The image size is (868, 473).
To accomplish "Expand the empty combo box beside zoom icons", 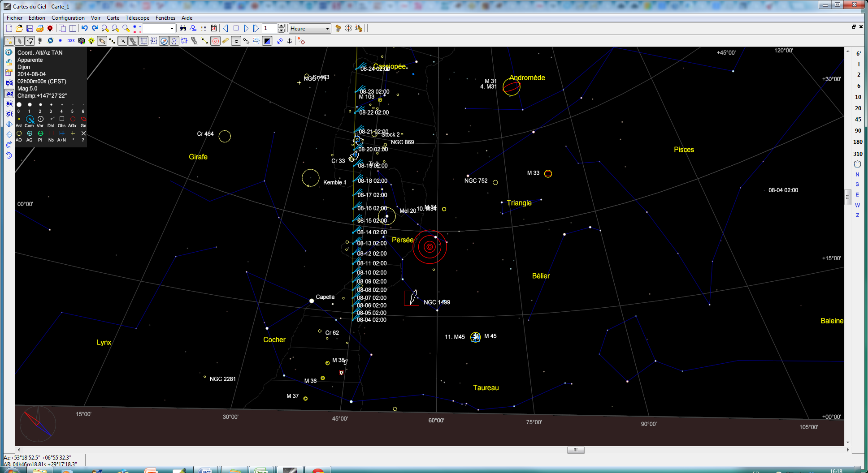I will click(172, 29).
